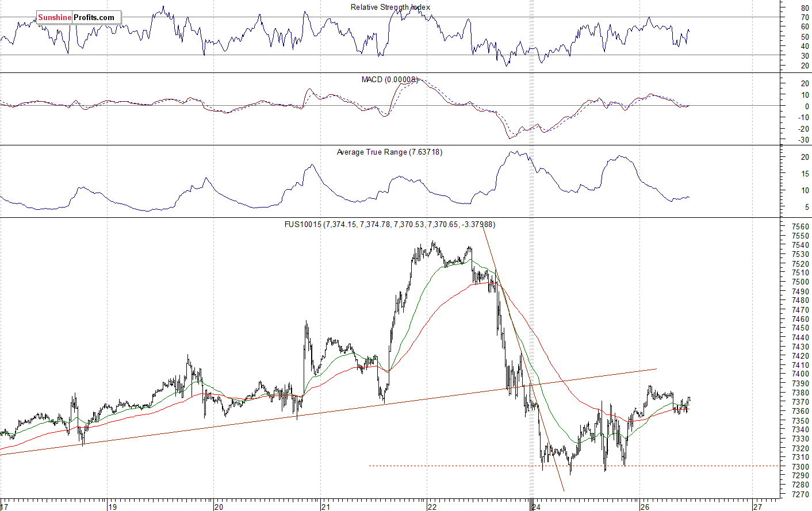Click the MACD (0.00008) label
The height and width of the screenshot is (511, 812).
point(389,79)
